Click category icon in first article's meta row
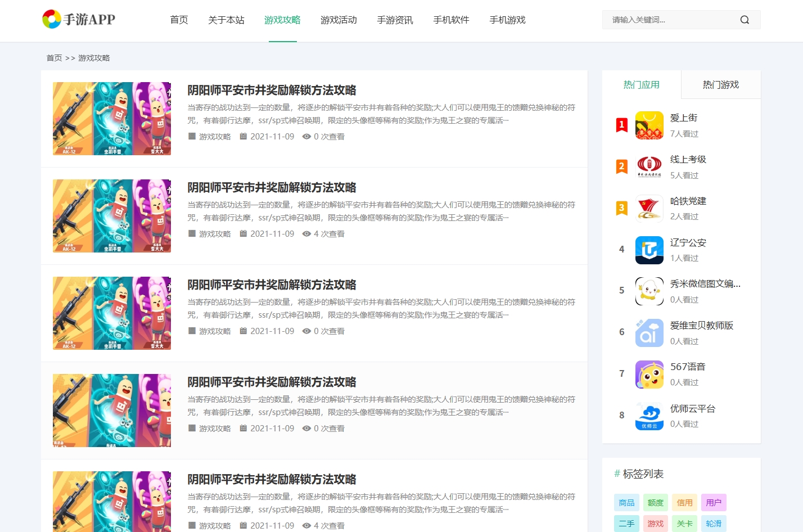This screenshot has width=803, height=532. point(192,136)
